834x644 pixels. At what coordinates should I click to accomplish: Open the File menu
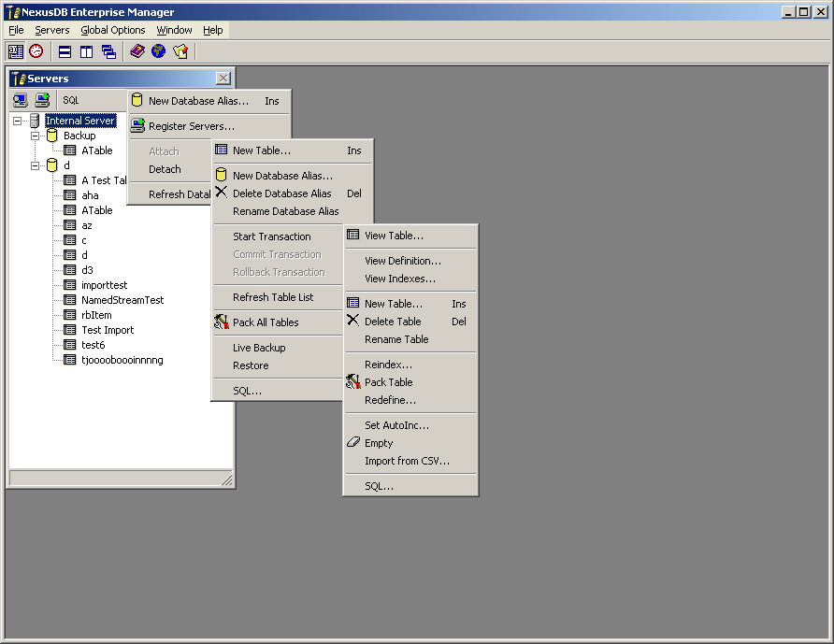click(17, 30)
